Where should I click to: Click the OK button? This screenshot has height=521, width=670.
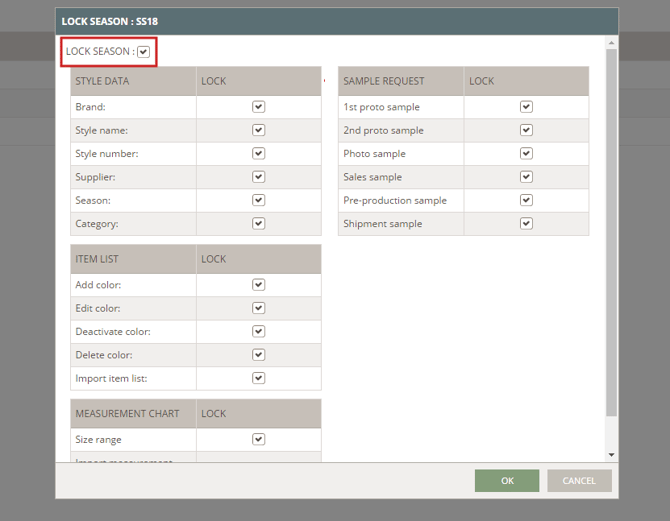point(507,481)
